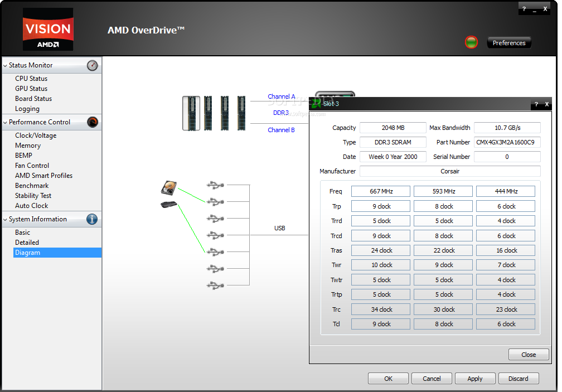This screenshot has width=562, height=392.
Task: Click the second USB port icon
Action: pyautogui.click(x=215, y=202)
